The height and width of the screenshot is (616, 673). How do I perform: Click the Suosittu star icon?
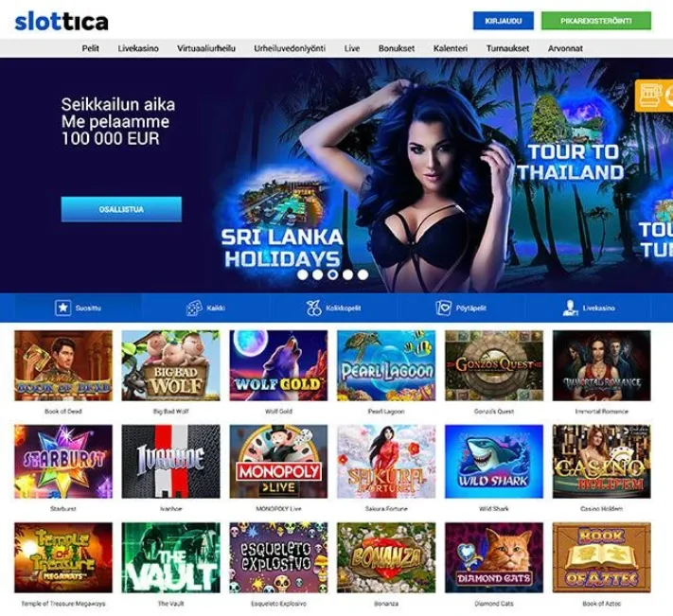point(62,308)
